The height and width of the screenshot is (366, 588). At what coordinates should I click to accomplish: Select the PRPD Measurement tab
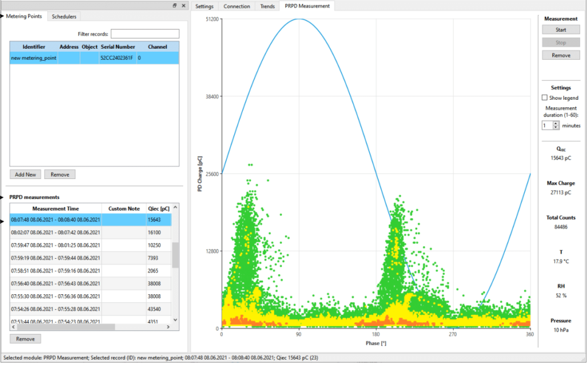(x=307, y=6)
